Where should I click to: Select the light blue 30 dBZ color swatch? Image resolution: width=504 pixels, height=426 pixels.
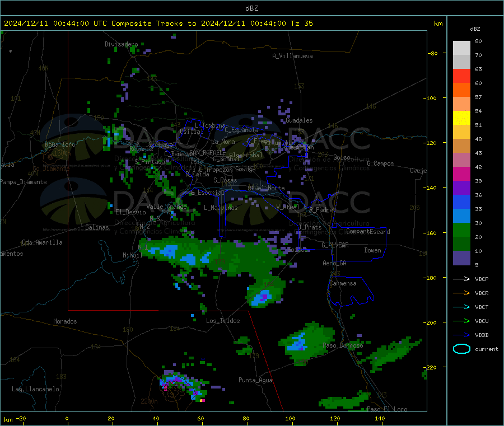click(461, 216)
